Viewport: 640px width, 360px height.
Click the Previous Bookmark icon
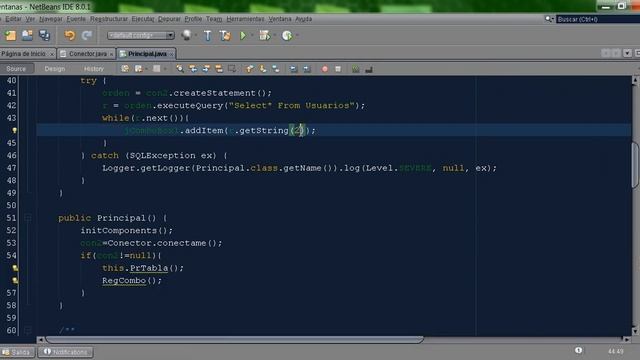[x=250, y=69]
